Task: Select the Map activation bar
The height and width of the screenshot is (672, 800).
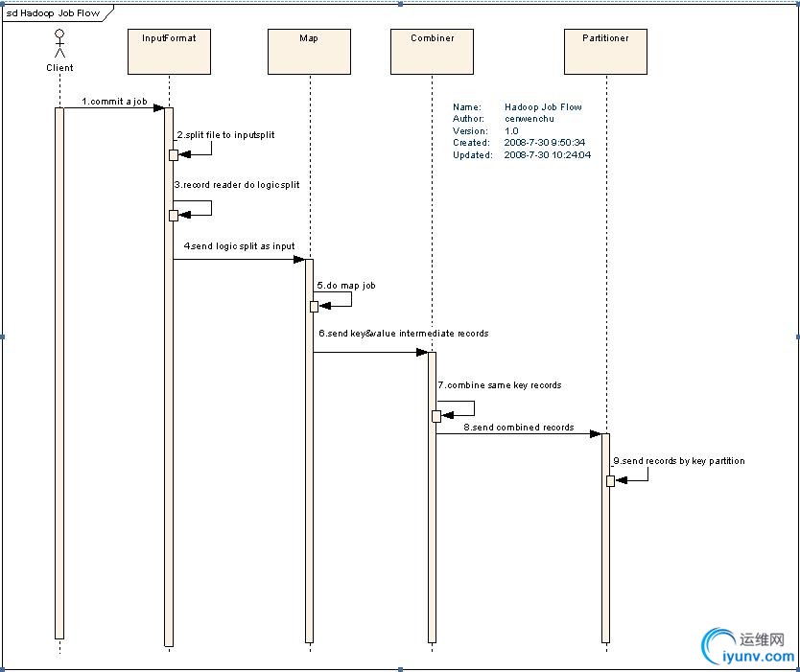Action: [x=309, y=451]
